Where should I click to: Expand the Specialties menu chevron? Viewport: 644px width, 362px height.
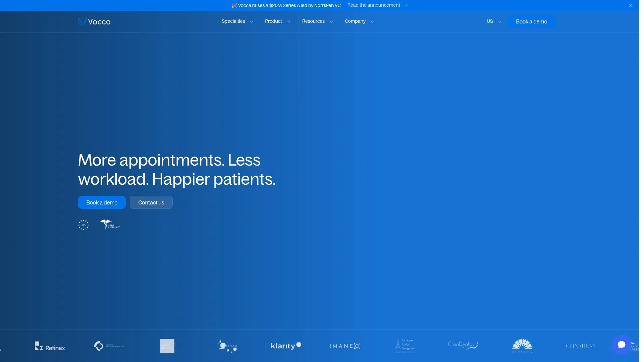252,21
